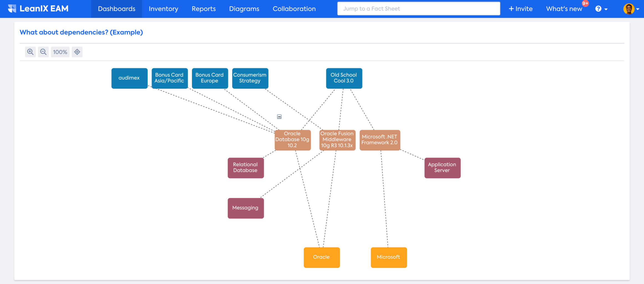Select the Microsoft .NET Framework 2.0 node
This screenshot has width=644, height=284.
[x=380, y=140]
